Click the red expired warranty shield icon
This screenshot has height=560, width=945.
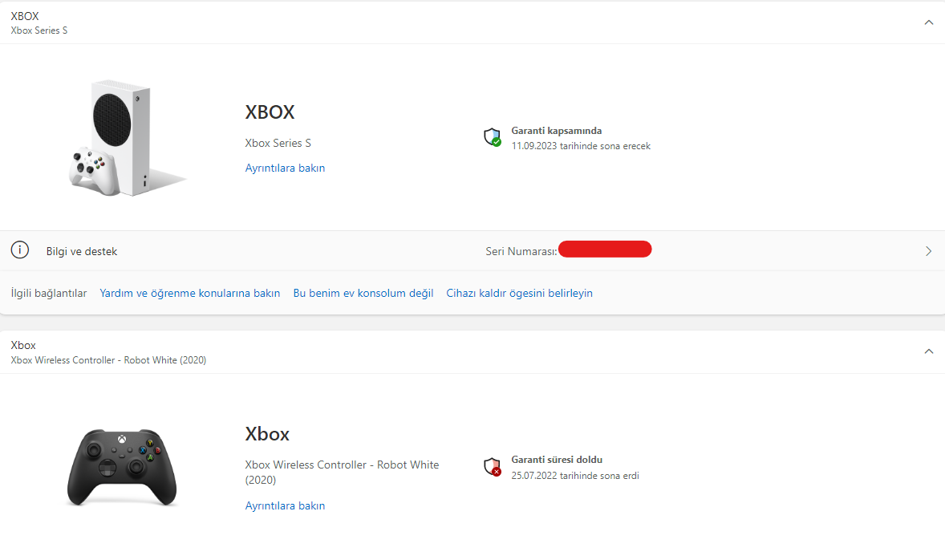[x=492, y=467]
